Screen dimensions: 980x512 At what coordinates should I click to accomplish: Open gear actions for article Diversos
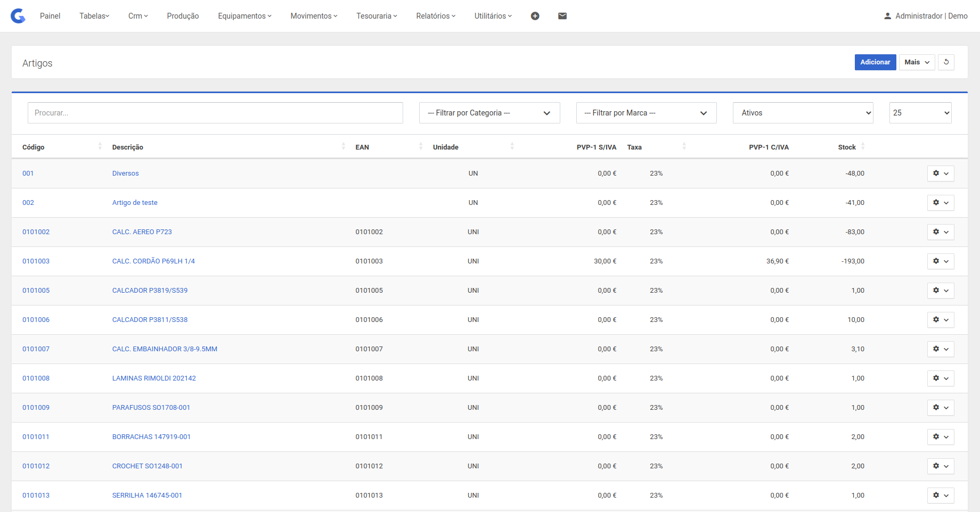tap(940, 174)
